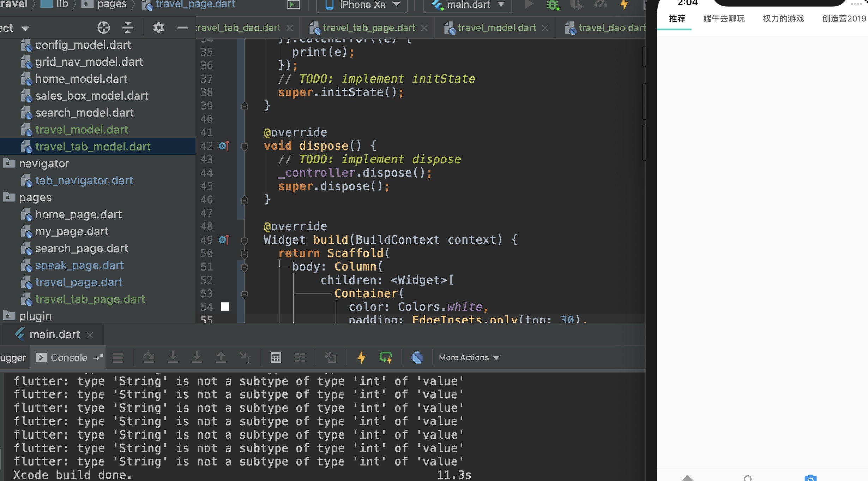Hide the project panel with minus icon
Image resolution: width=868 pixels, height=481 pixels.
182,28
